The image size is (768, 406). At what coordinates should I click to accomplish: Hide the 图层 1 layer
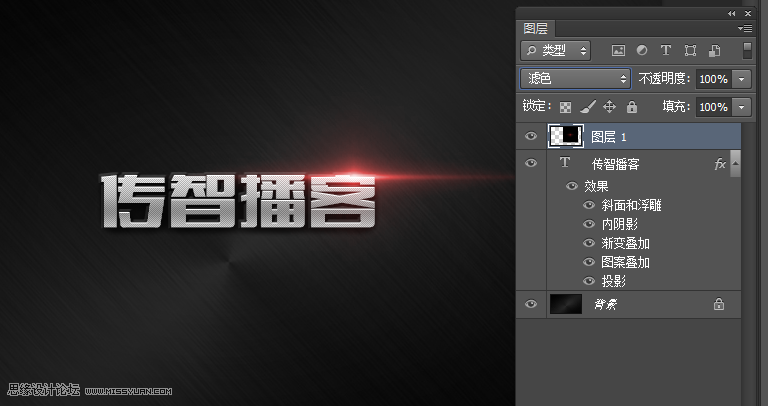531,136
